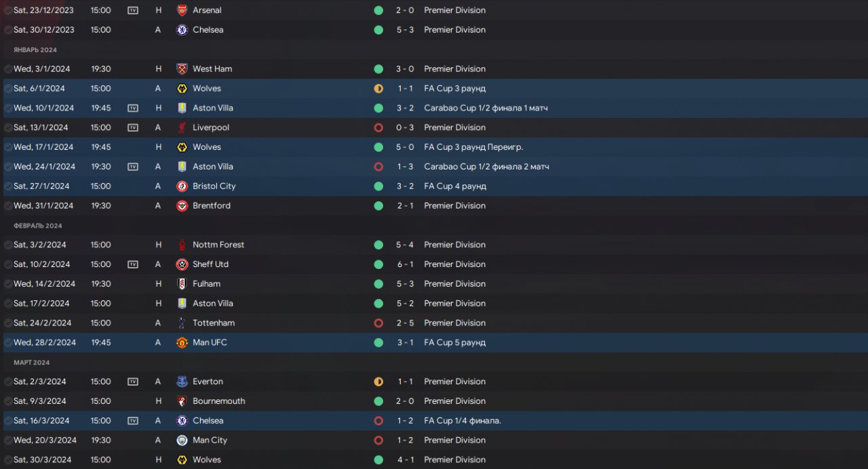Screen dimensions: 868x469
Task: Click the West Ham club crest
Action: [x=182, y=68]
